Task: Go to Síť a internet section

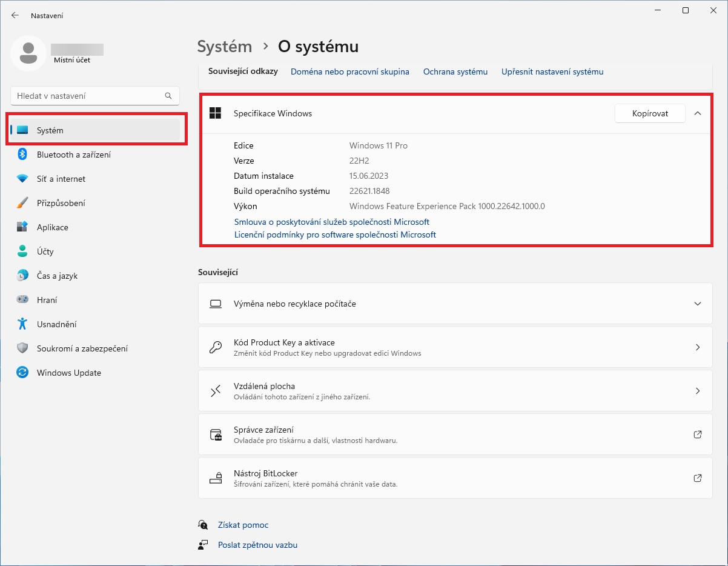Action: pyautogui.click(x=95, y=179)
